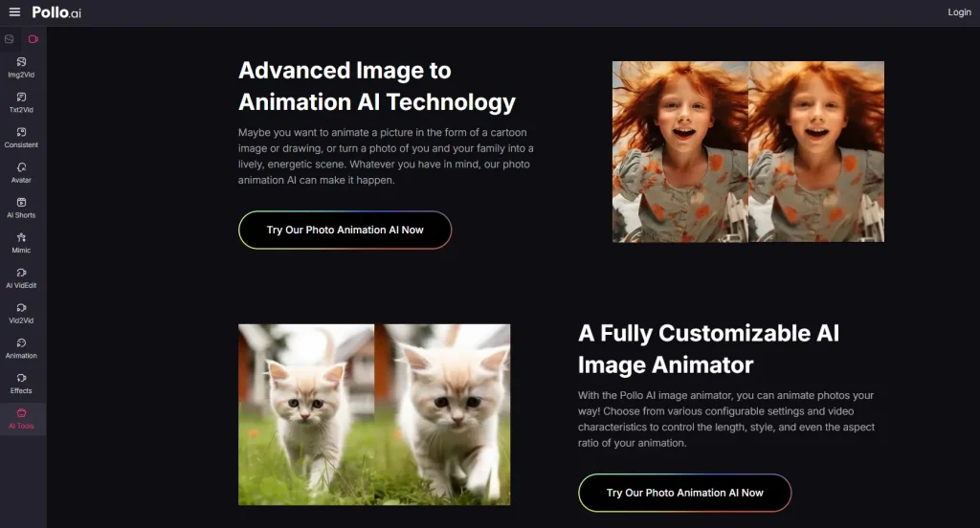Switch to the image mode tab icon
980x528 pixels.
(10, 39)
